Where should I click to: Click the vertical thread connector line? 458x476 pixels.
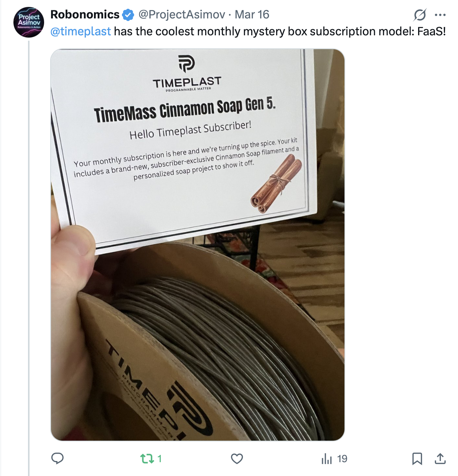click(29, 257)
